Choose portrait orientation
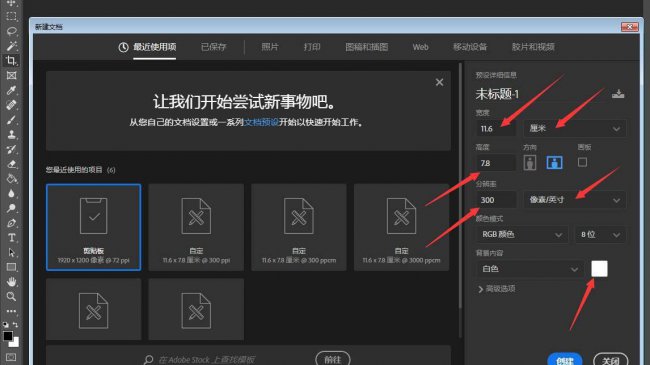 point(529,163)
